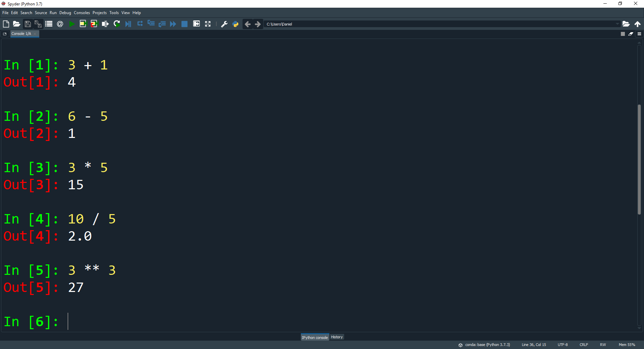644x349 pixels.
Task: Run the file with the green play button
Action: point(71,24)
